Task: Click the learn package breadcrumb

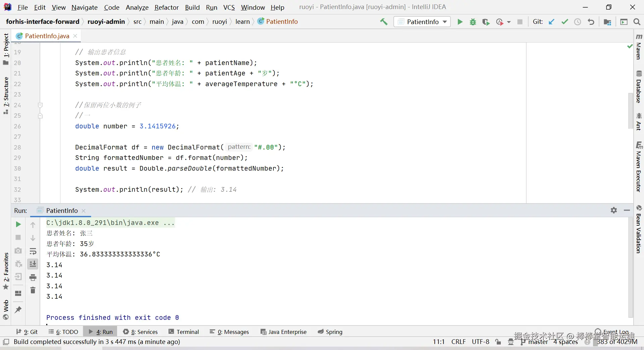Action: (x=243, y=22)
